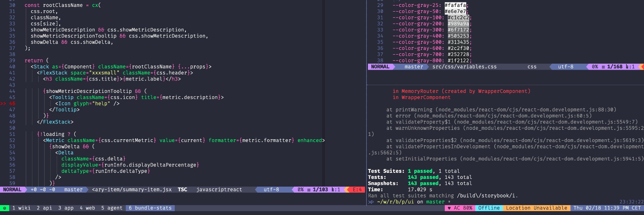Click the #c1c2c2 color highlight
Screen dimensions: 644x215
(459, 18)
